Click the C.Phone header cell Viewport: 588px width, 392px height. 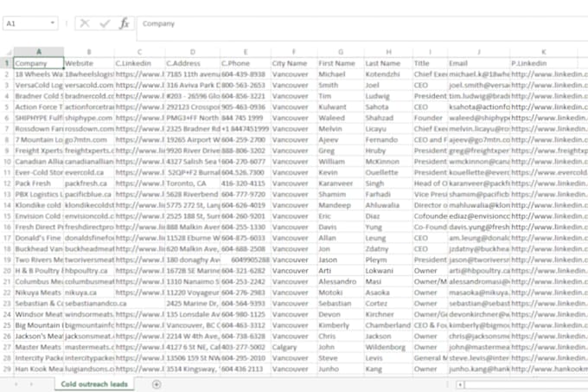click(246, 63)
